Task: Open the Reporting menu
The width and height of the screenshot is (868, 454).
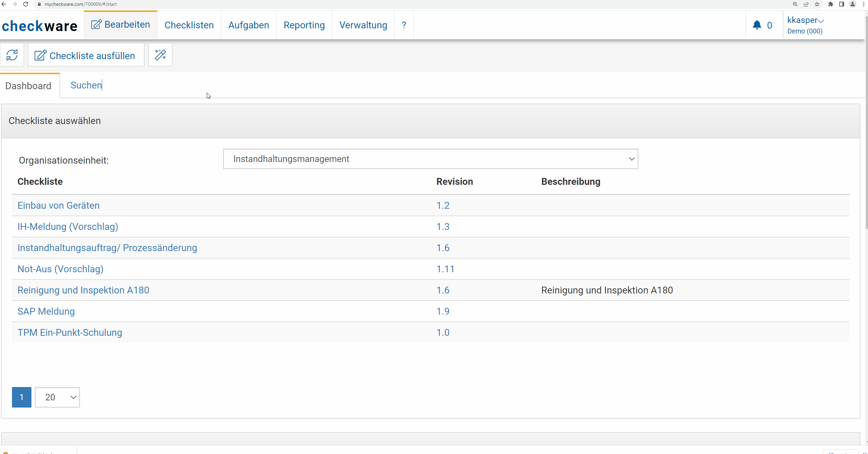Action: tap(304, 25)
